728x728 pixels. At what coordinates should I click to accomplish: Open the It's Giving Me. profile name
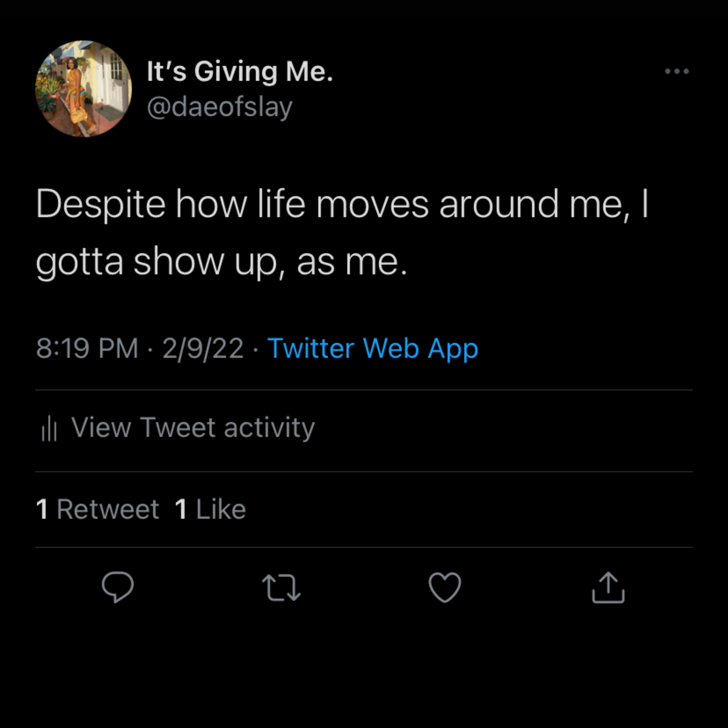240,72
